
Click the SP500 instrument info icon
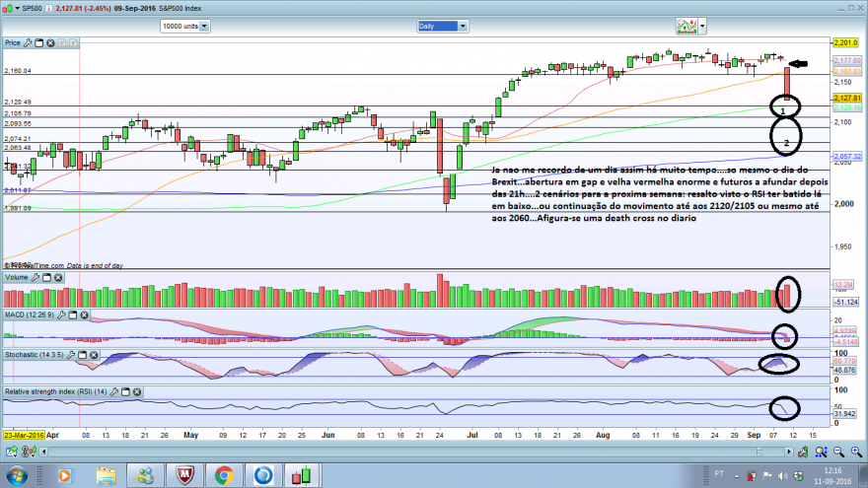click(x=48, y=8)
